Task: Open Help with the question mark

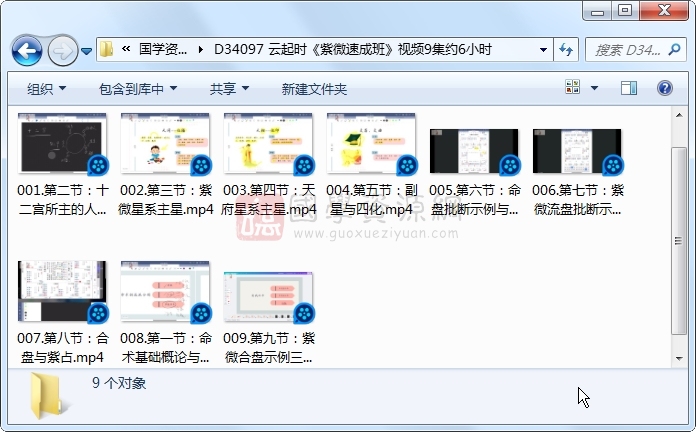Action: tap(664, 88)
